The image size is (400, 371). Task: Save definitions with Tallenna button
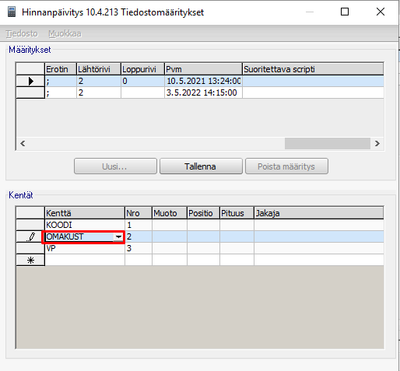(x=201, y=166)
